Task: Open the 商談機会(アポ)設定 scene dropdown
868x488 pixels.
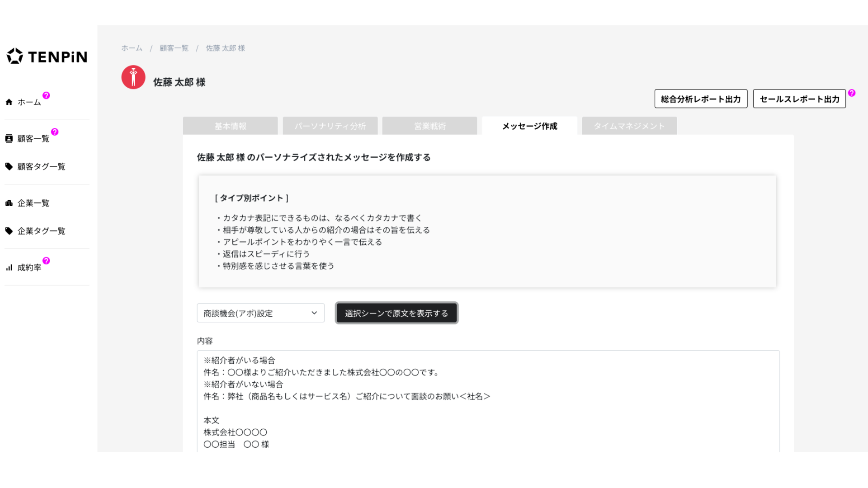Action: coord(260,313)
